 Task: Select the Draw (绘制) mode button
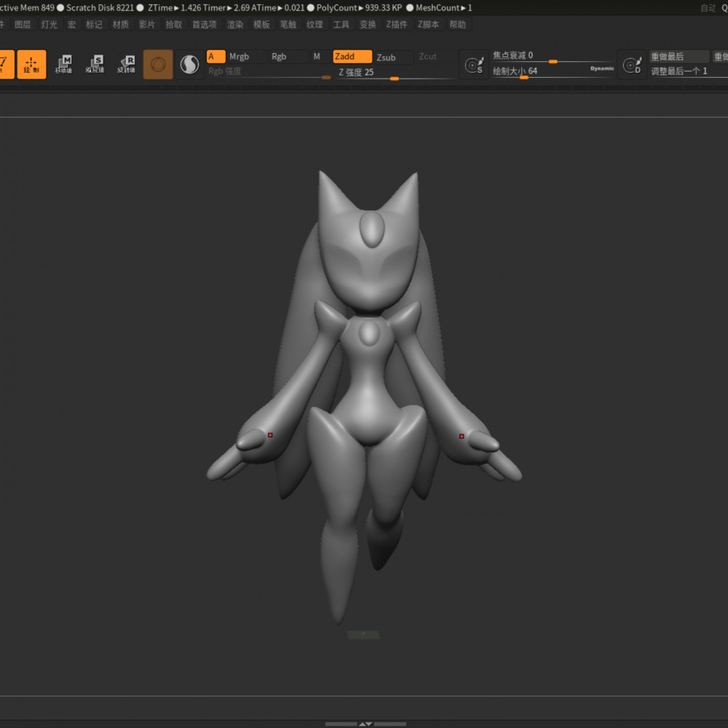pyautogui.click(x=31, y=64)
